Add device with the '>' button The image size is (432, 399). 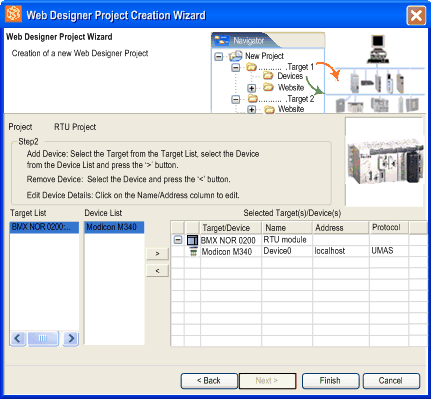157,254
